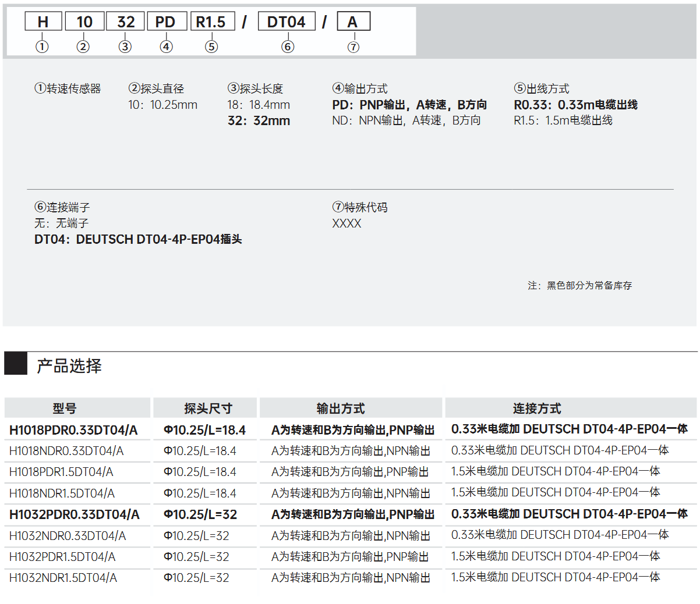
Task: Click circled number ⑤ under the R1.5 box
Action: point(211,47)
